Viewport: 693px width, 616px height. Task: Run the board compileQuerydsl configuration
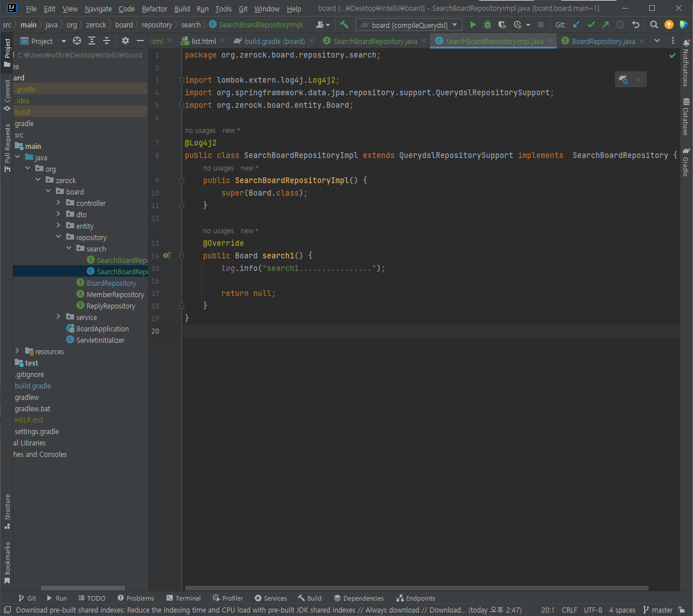click(473, 25)
